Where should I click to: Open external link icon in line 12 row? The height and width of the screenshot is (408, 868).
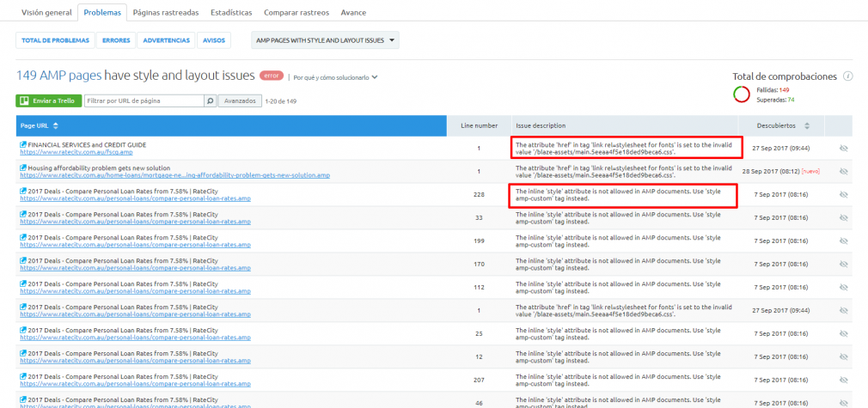point(23,354)
